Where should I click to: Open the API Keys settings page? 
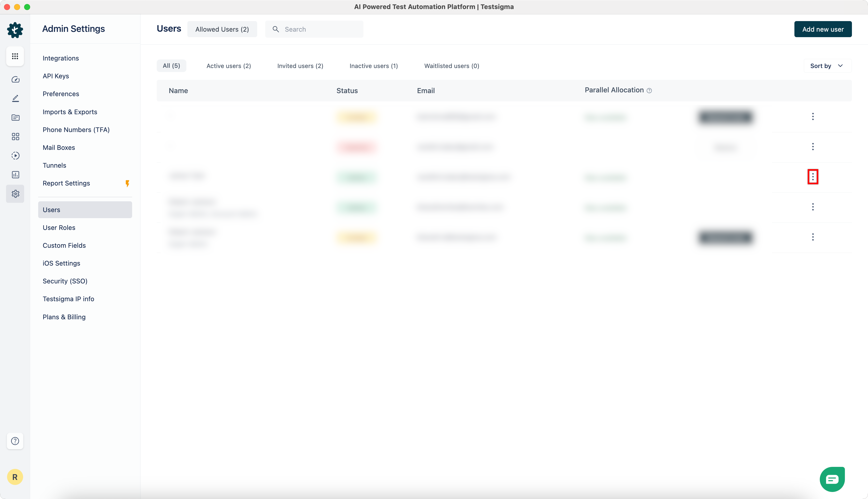click(56, 76)
